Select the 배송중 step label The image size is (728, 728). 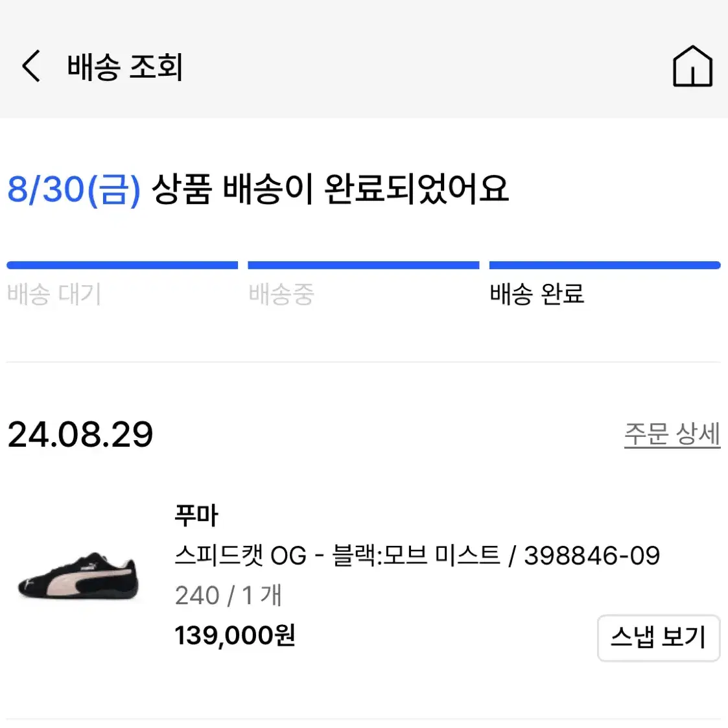pyautogui.click(x=281, y=294)
